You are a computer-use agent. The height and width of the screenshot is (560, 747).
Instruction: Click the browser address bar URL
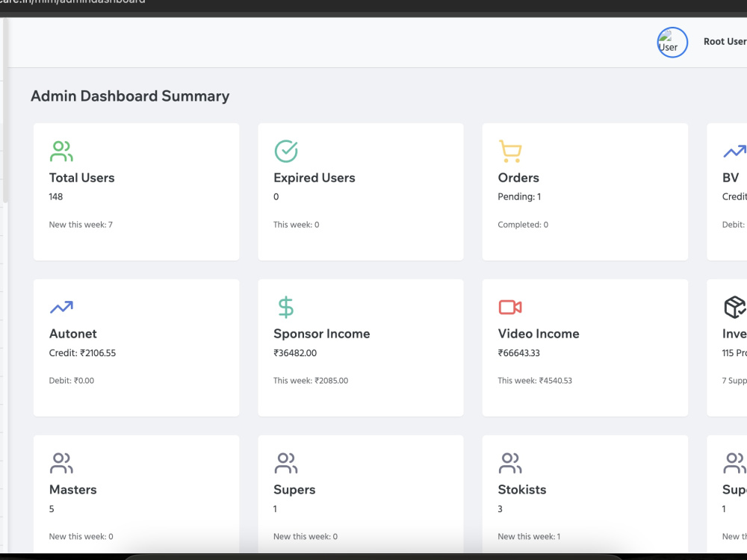click(73, 2)
